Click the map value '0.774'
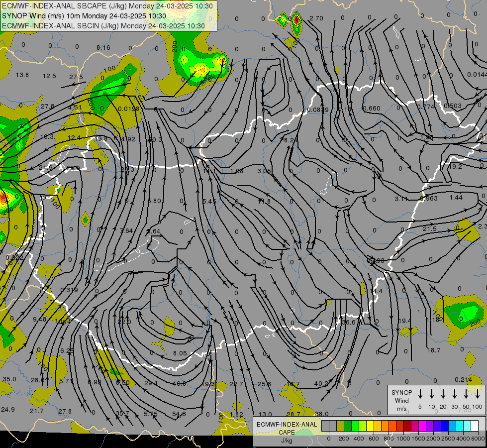This screenshot has height=448, width=487. tap(425, 107)
